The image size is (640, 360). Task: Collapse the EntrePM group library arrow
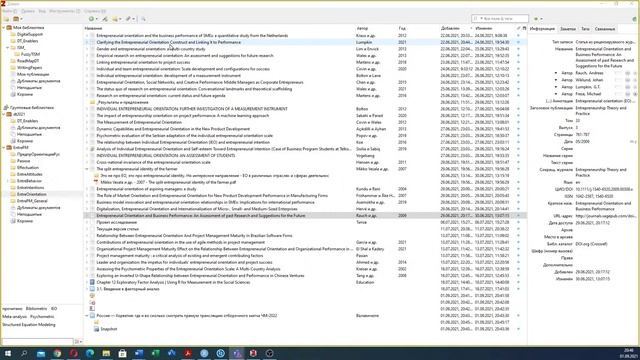(4, 147)
